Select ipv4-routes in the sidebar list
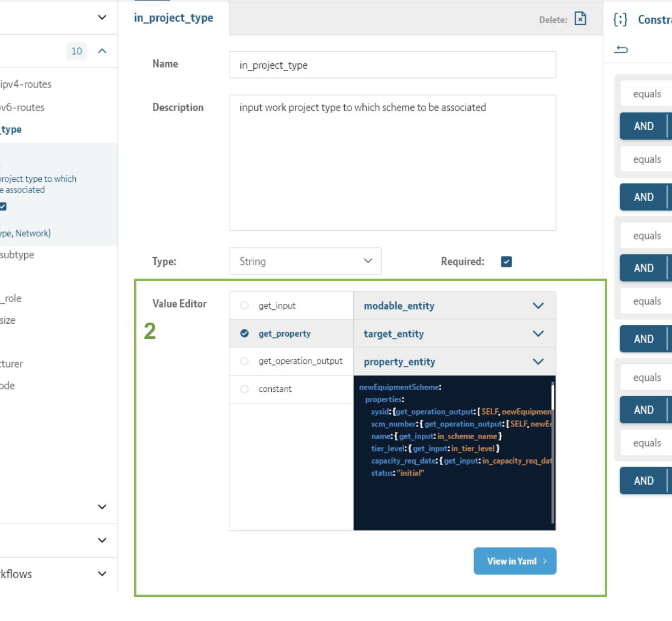This screenshot has height=621, width=672. coord(26,84)
